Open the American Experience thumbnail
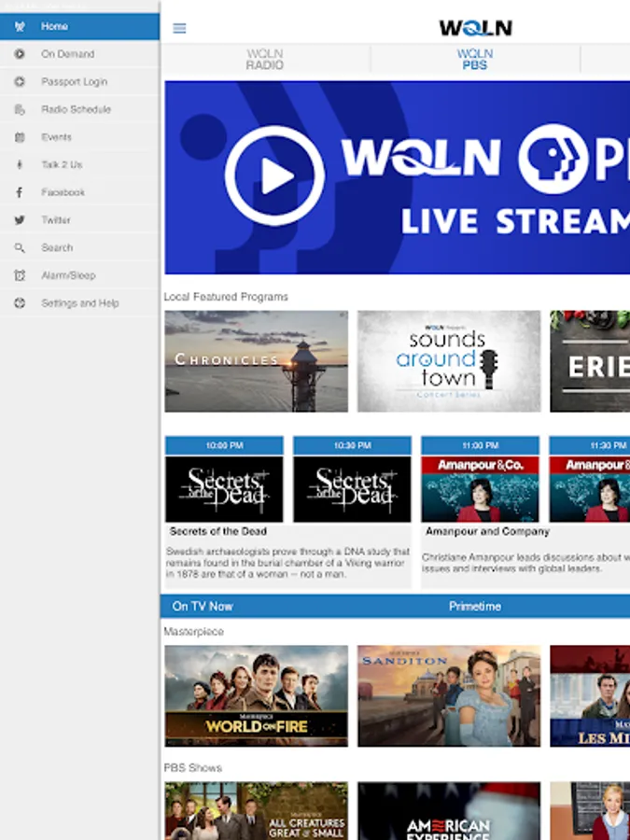 point(449,810)
